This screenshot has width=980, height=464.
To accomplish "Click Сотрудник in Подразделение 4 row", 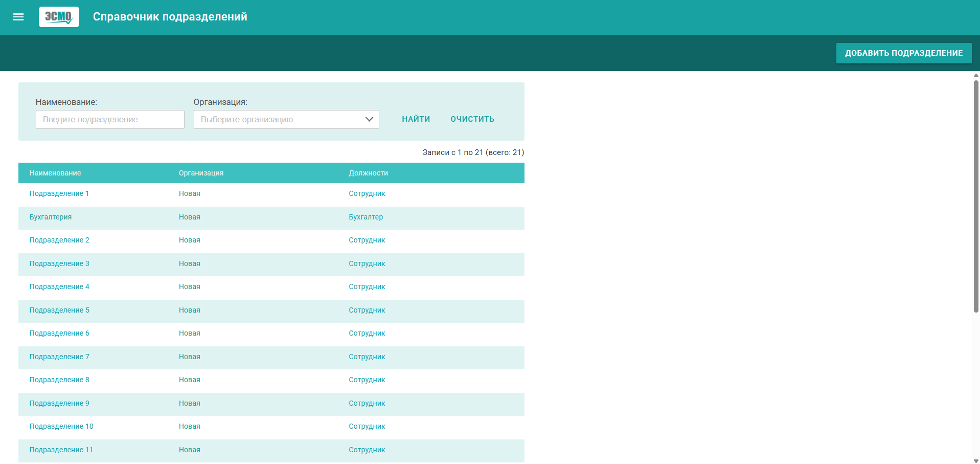I will click(x=367, y=286).
